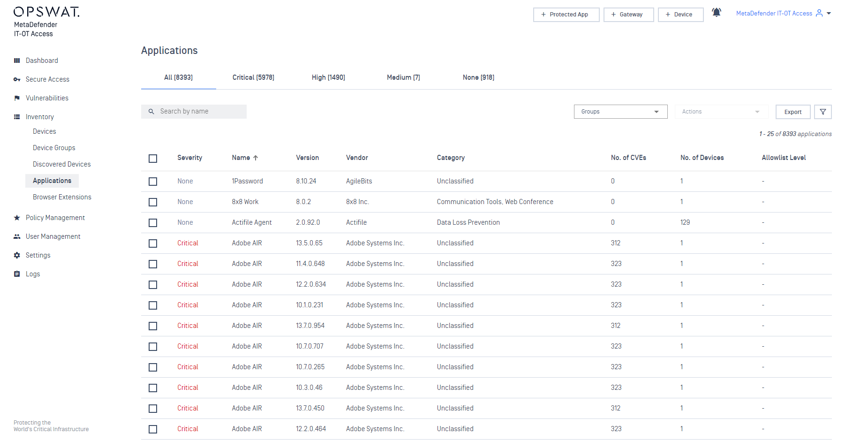Switch to the None (918) tab
Image resolution: width=868 pixels, height=441 pixels.
pos(478,77)
